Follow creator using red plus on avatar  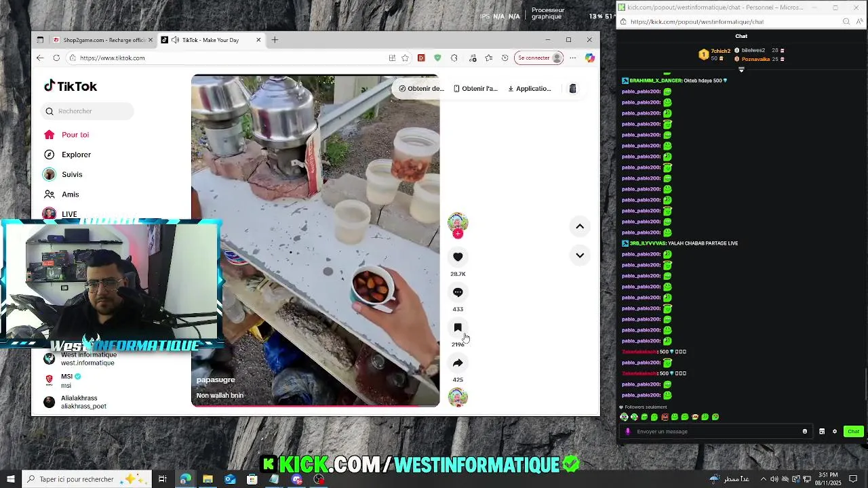click(x=458, y=234)
